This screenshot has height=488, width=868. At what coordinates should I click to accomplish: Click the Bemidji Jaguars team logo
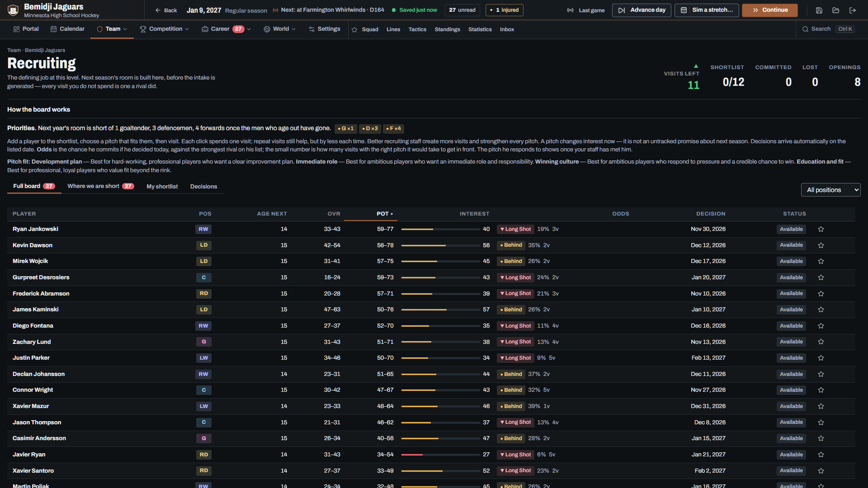tap(13, 10)
